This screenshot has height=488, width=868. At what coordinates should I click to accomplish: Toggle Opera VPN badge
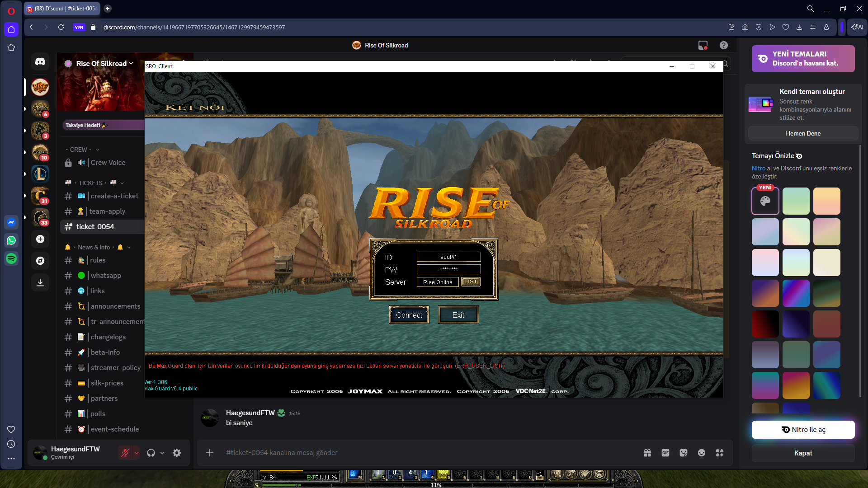point(79,27)
